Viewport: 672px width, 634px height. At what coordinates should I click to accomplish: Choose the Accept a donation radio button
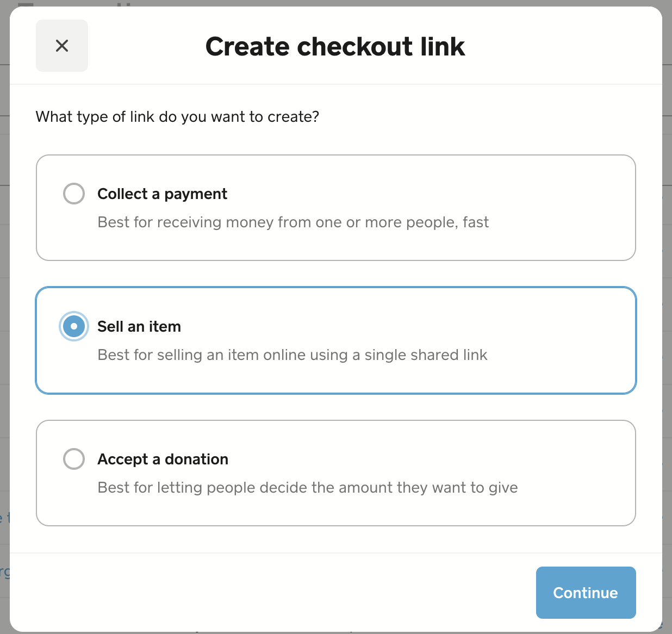pos(74,459)
